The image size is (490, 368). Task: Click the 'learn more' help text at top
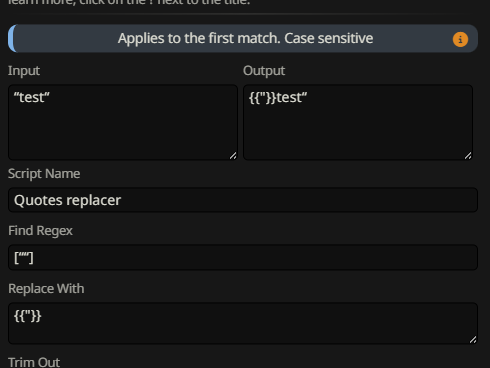click(x=129, y=3)
